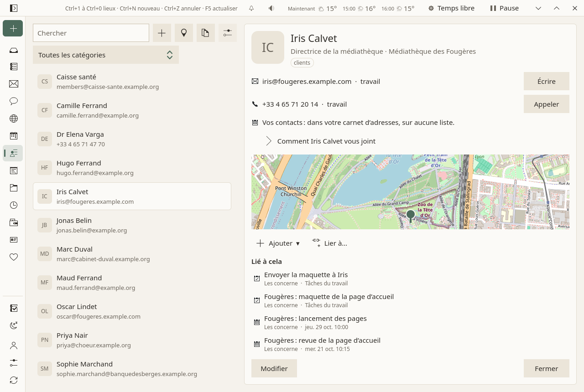Click the Appeler button
The height and width of the screenshot is (392, 584).
click(x=547, y=104)
